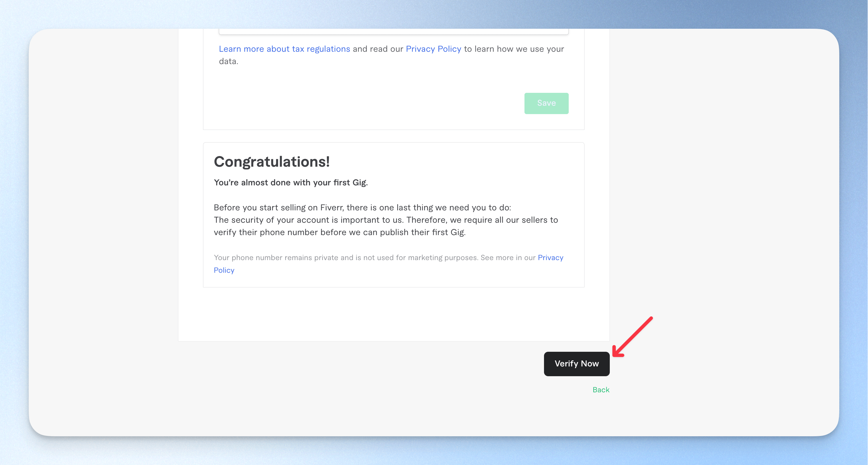Click the red arrow annotation
868x465 pixels.
(632, 337)
